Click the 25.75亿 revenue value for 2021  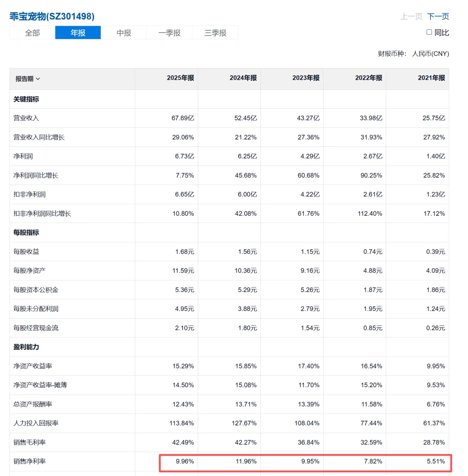point(434,118)
